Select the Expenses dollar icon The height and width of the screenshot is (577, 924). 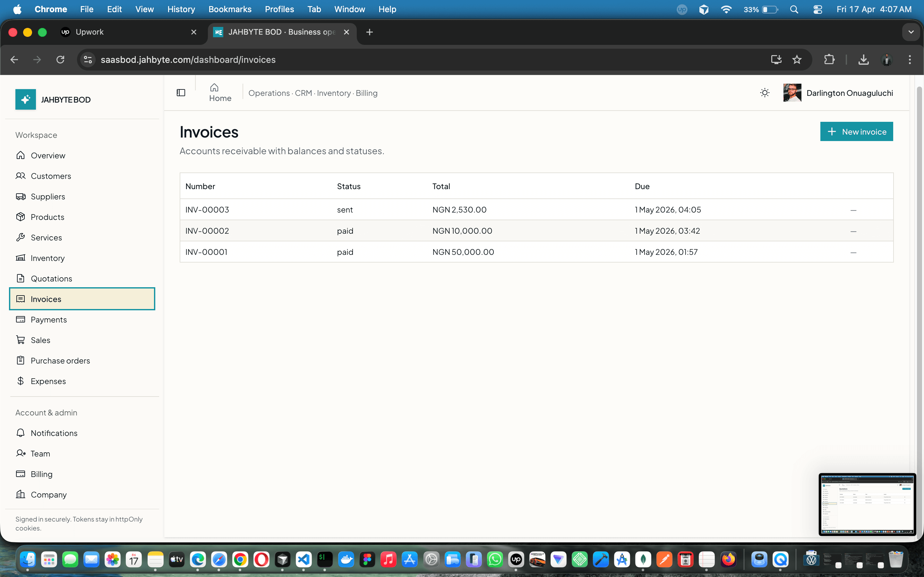pyautogui.click(x=21, y=380)
